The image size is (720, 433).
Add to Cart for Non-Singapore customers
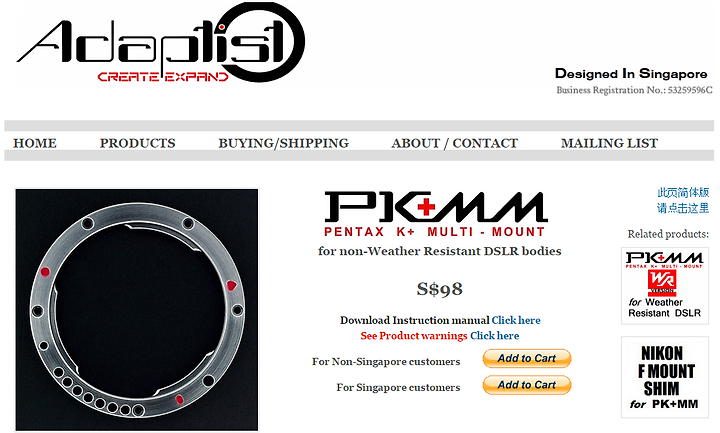[527, 359]
